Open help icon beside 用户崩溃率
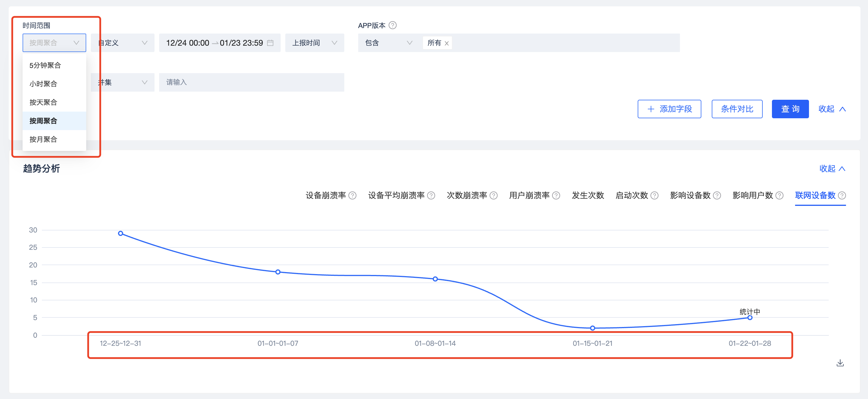 pyautogui.click(x=556, y=195)
